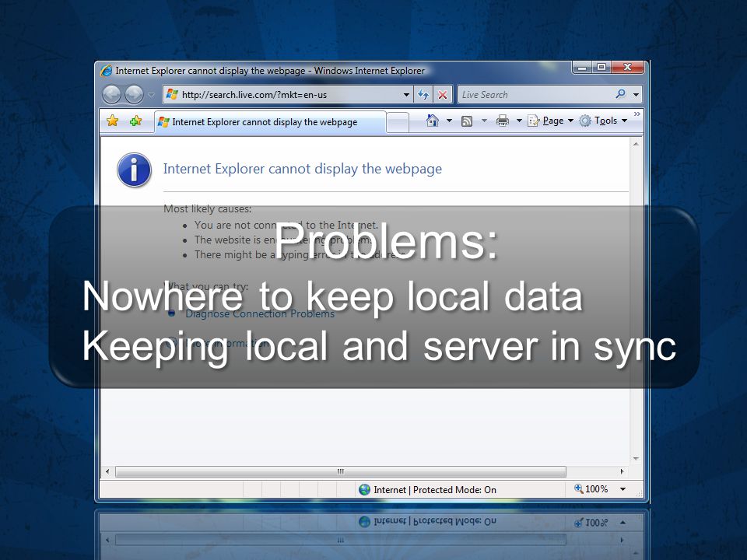Open the recent pages dropdown arrow
The image size is (747, 560).
click(152, 95)
